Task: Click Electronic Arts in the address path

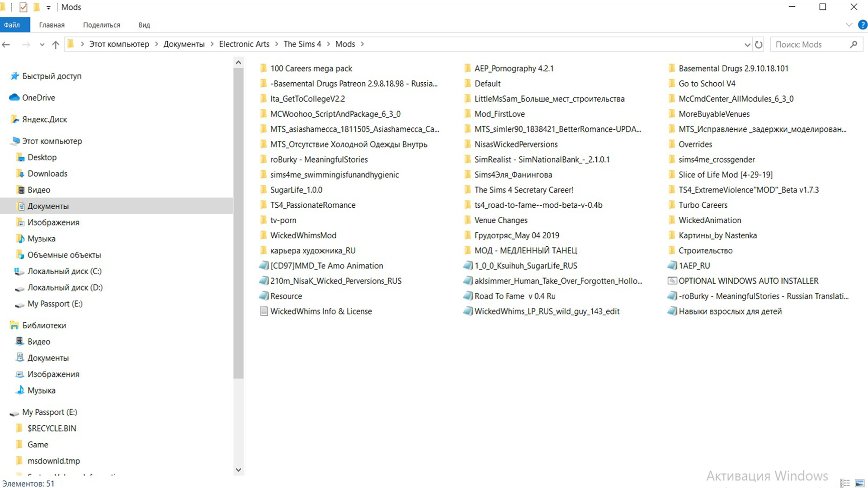Action: click(244, 44)
